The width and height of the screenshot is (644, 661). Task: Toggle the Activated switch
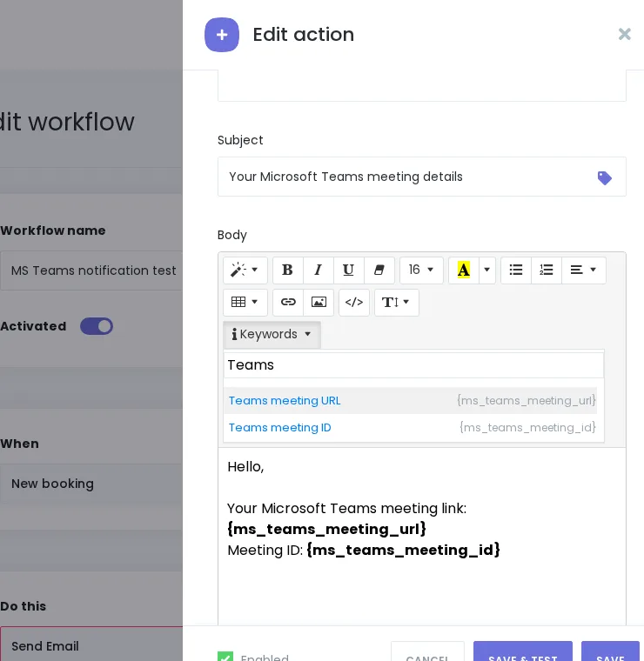pyautogui.click(x=97, y=326)
